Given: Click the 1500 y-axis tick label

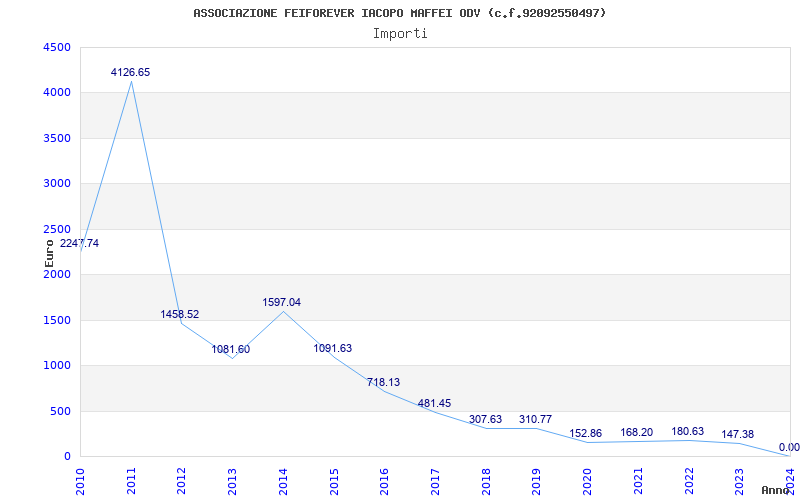Looking at the screenshot, I should pos(57,320).
